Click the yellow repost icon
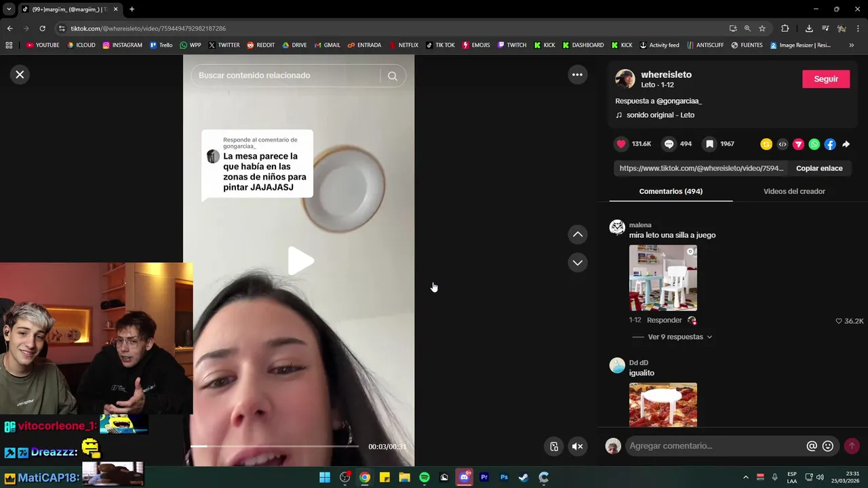Viewport: 868px width, 488px height. (766, 144)
